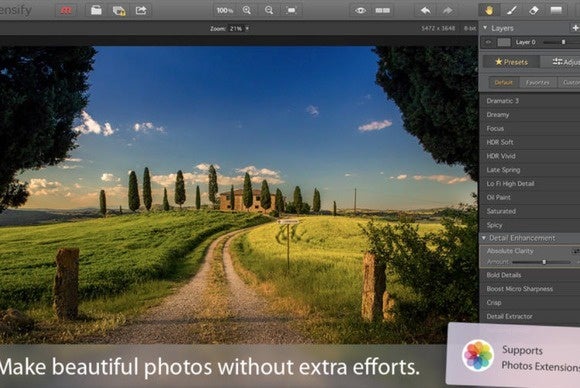
Task: Click the Photos app icon badge
Action: (x=478, y=355)
